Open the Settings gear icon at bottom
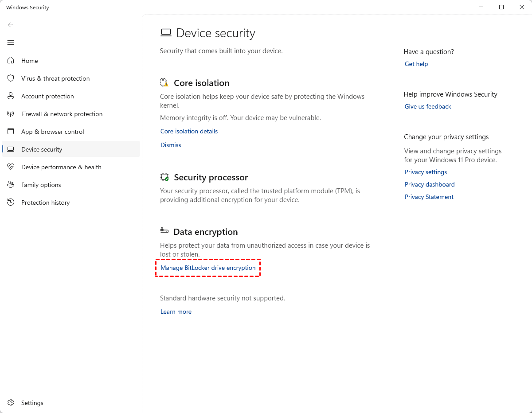532x413 pixels. (x=11, y=403)
